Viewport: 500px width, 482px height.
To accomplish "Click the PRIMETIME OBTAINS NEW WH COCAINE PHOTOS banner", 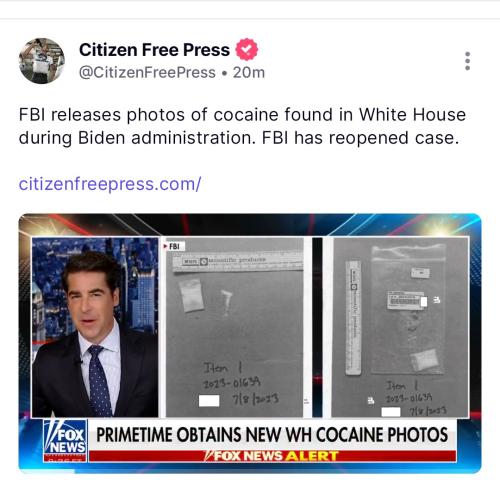I will [x=272, y=435].
